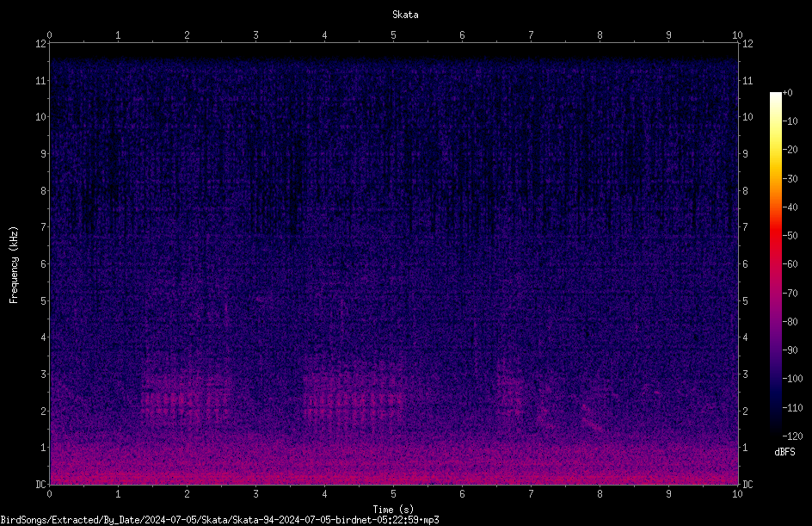Click the '-80' colorbar value
Image resolution: width=812 pixels, height=526 pixels.
coord(790,321)
